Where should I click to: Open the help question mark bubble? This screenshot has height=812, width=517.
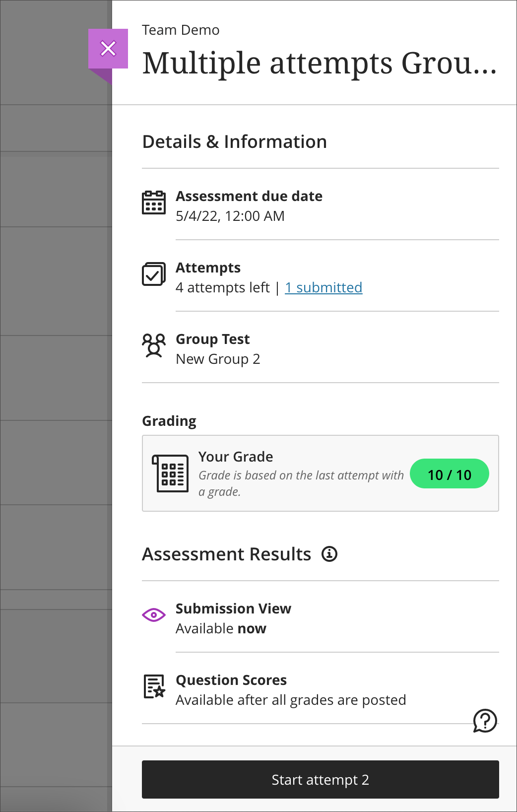(x=485, y=721)
